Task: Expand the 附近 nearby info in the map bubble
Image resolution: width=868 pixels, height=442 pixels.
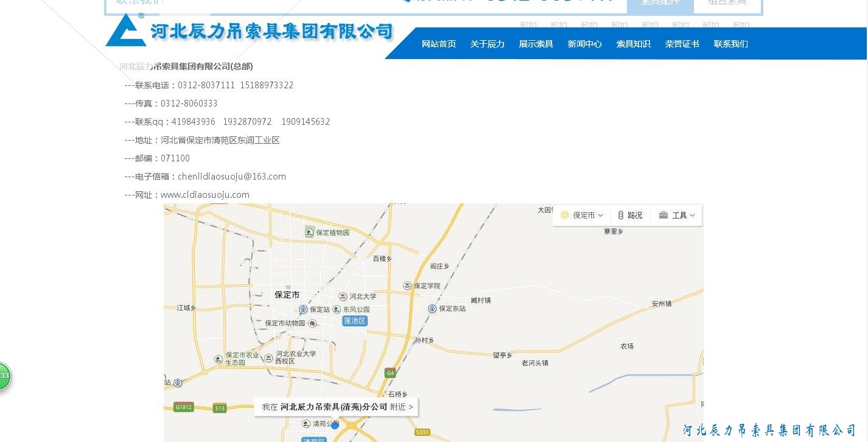Action: (402, 407)
